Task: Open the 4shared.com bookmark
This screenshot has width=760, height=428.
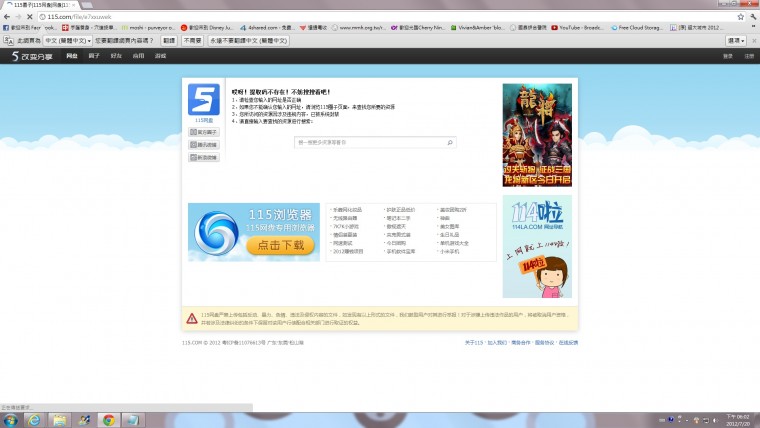Action: pos(267,28)
